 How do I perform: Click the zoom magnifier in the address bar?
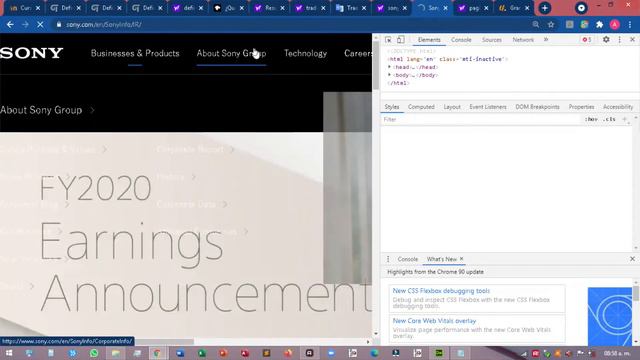coord(536,24)
